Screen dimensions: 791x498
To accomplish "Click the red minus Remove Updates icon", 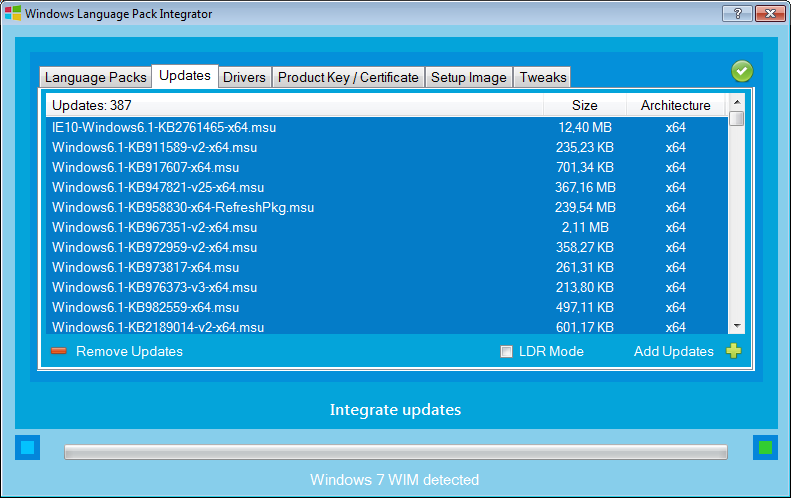I will point(59,351).
